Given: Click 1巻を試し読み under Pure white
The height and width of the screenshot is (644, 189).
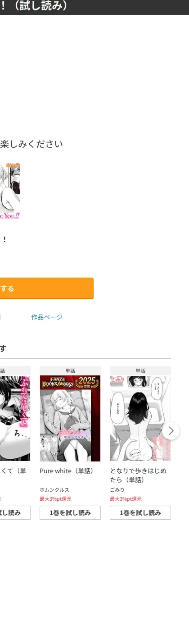Looking at the screenshot, I should click(70, 513).
